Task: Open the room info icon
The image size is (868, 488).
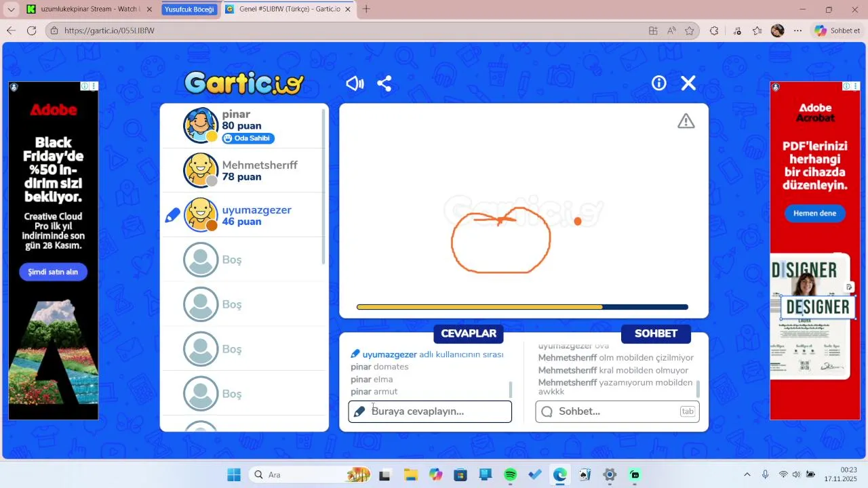Action: 659,83
